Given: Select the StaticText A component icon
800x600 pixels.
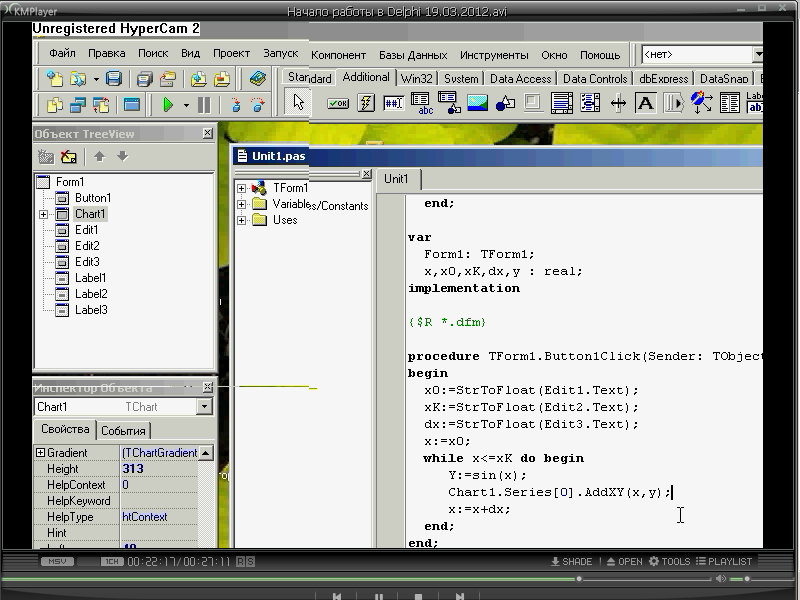Looking at the screenshot, I should 645,103.
